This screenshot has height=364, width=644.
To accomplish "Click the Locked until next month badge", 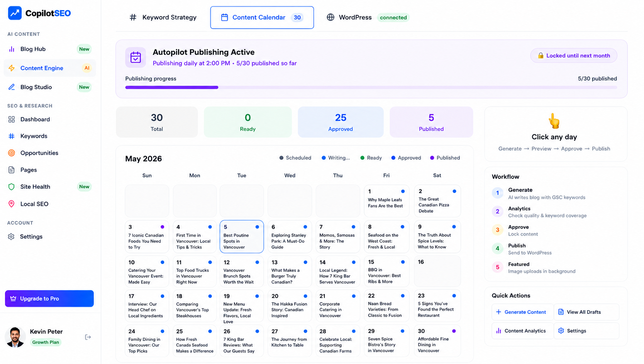I will tap(574, 56).
